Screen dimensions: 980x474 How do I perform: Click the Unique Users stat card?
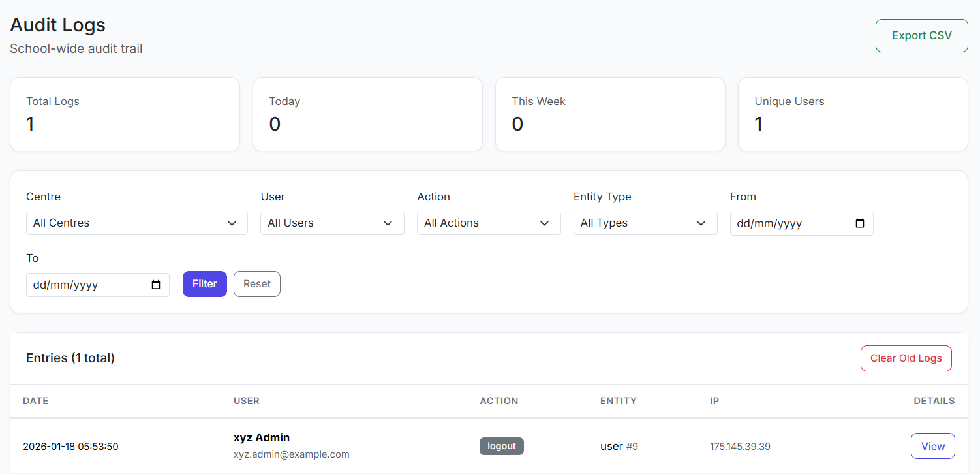pos(853,114)
